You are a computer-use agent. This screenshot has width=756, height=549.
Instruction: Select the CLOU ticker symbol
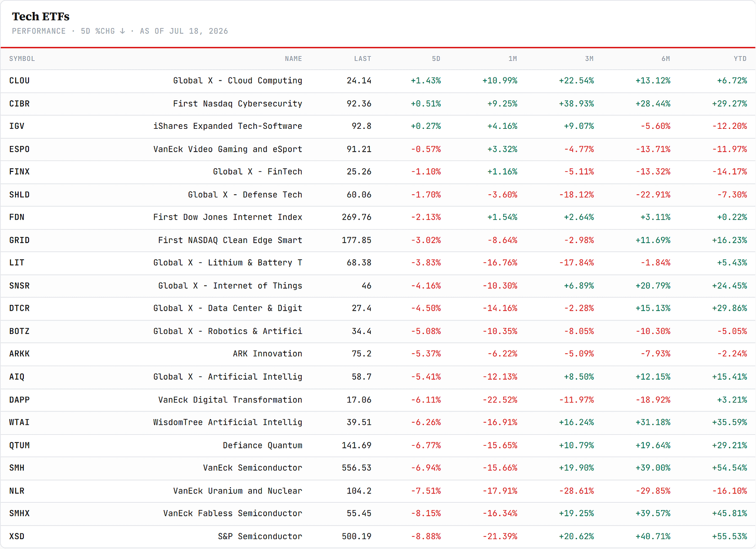point(19,81)
